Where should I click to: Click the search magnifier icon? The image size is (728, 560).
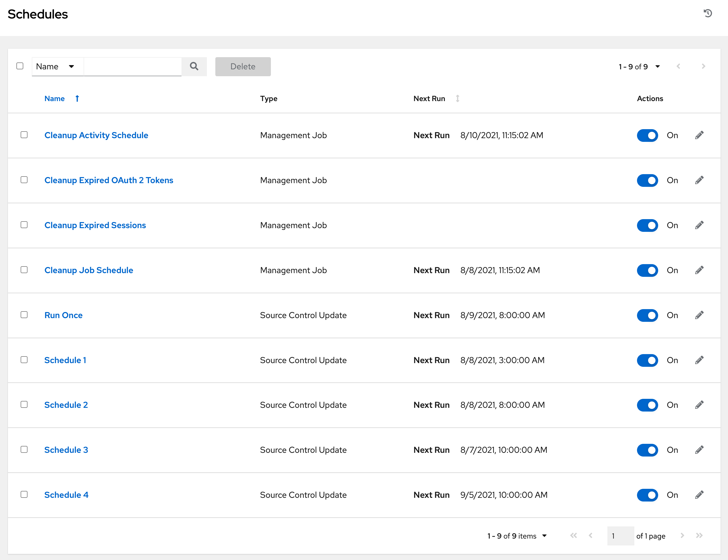click(194, 66)
